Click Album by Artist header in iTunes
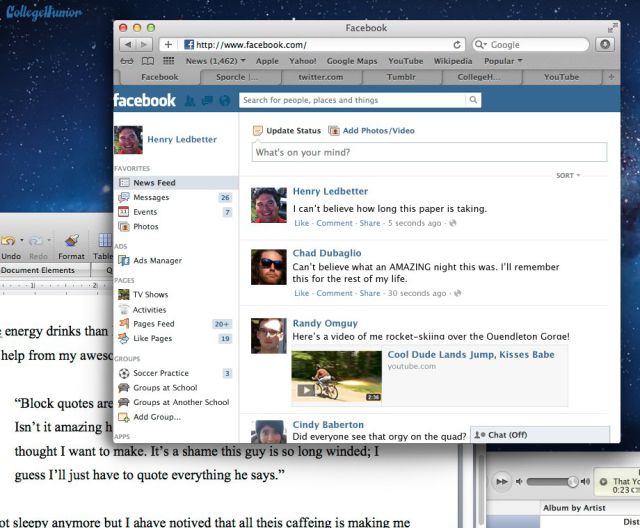Viewport: 640px width, 528px height. (574, 508)
